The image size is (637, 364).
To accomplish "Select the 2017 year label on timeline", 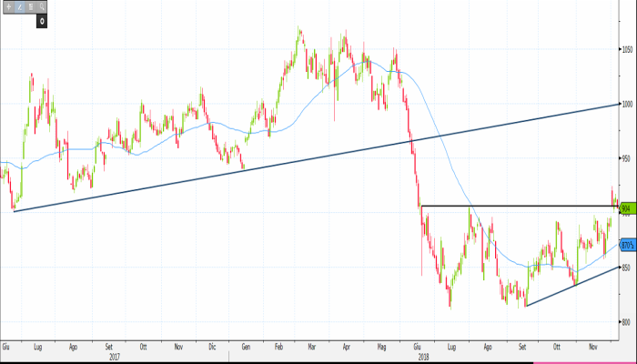I will [115, 358].
